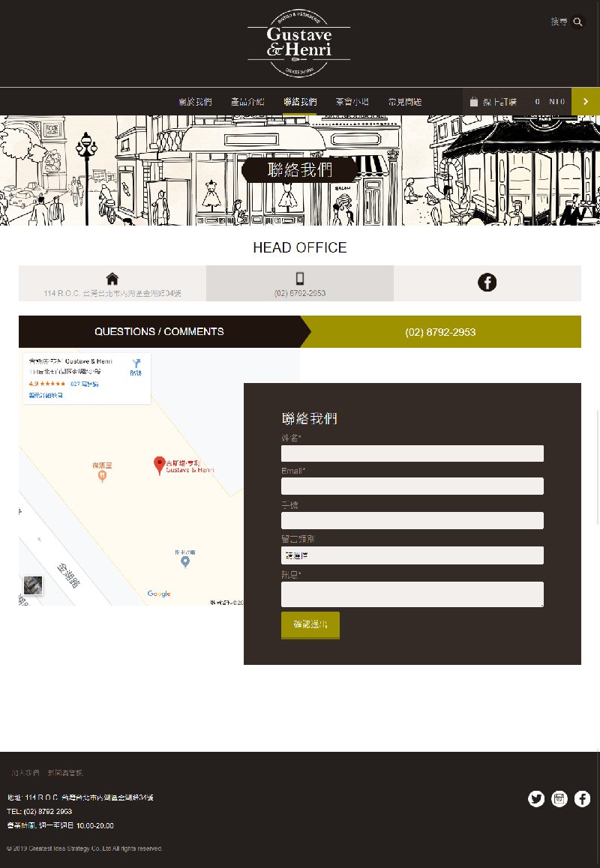Click the head office phone number (02) 8792-2953
Image resolution: width=600 pixels, height=868 pixels.
point(300,293)
